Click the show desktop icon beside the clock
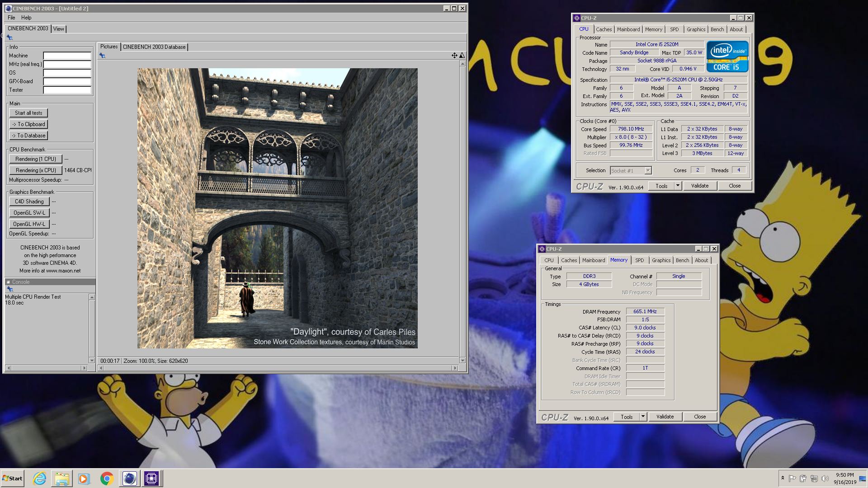This screenshot has height=488, width=868. point(863,479)
